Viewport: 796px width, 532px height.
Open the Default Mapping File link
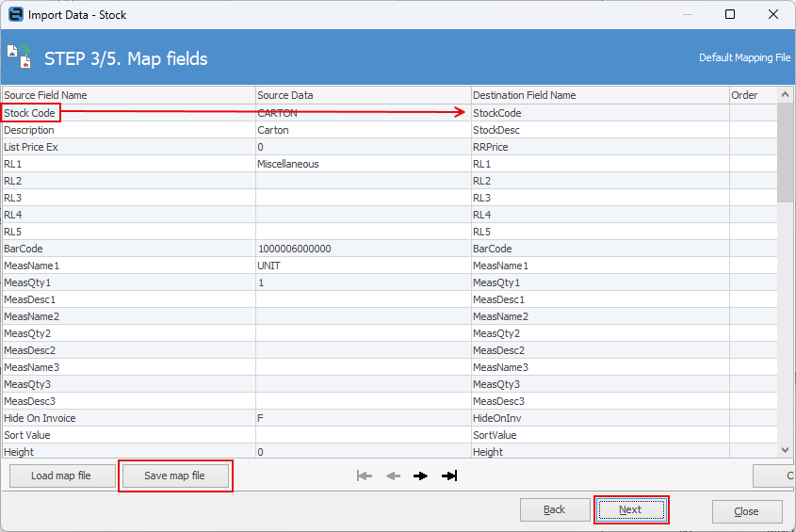pyautogui.click(x=744, y=58)
